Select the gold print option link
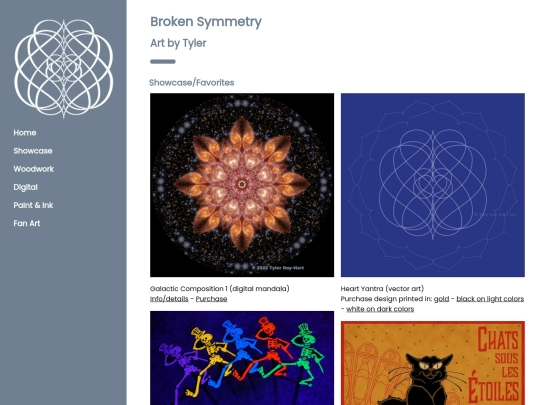Viewport: 540px width, 405px height. pos(441,299)
